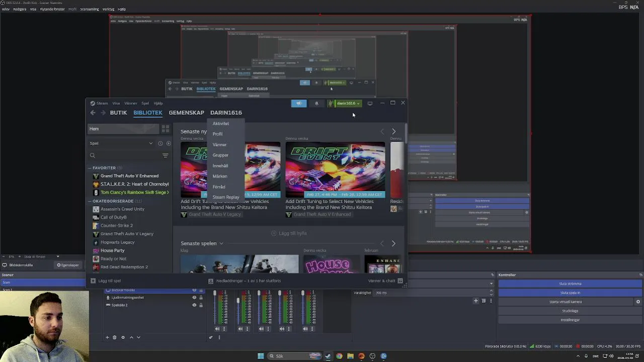Mute the first audio mixer channel

coord(217,329)
